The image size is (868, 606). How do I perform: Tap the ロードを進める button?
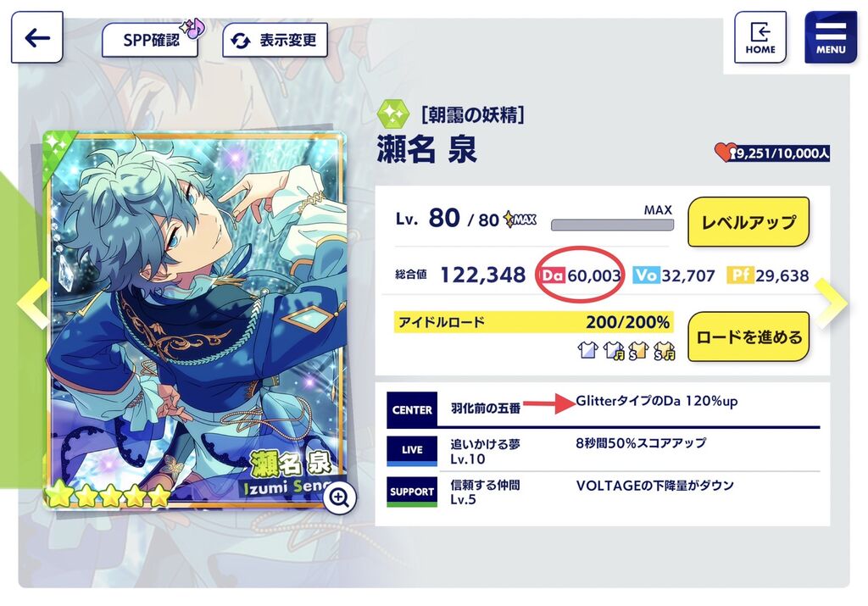pyautogui.click(x=748, y=336)
